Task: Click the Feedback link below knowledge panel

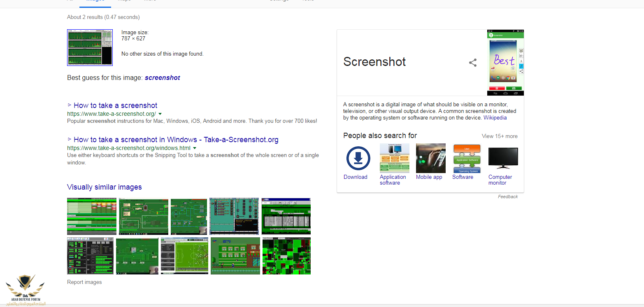Action: coord(508,197)
